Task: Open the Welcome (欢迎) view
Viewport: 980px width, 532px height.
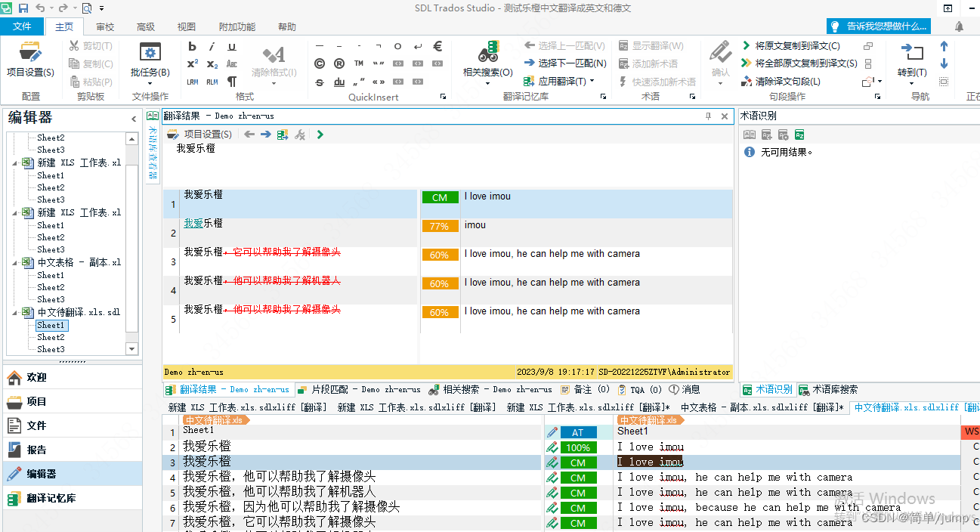Action: [71, 377]
